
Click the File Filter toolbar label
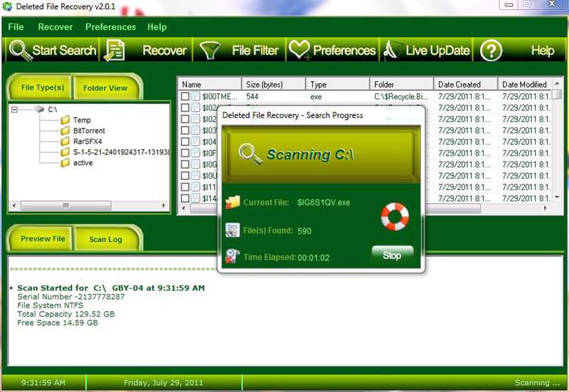click(255, 51)
